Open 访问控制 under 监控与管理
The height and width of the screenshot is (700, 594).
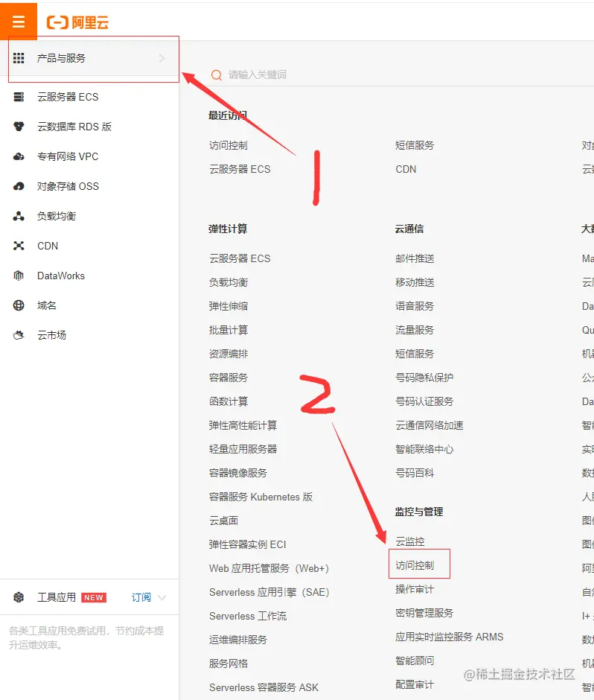click(415, 566)
